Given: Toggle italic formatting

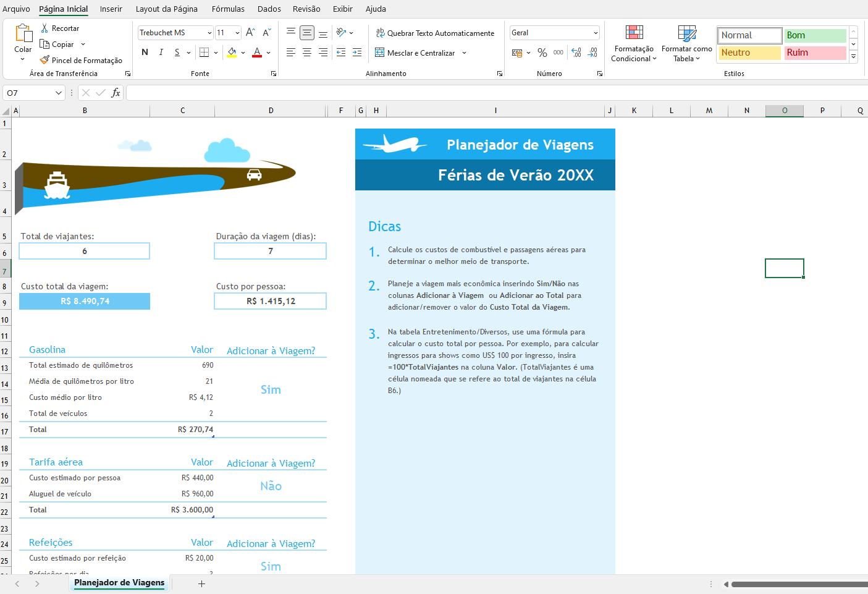Looking at the screenshot, I should point(161,53).
